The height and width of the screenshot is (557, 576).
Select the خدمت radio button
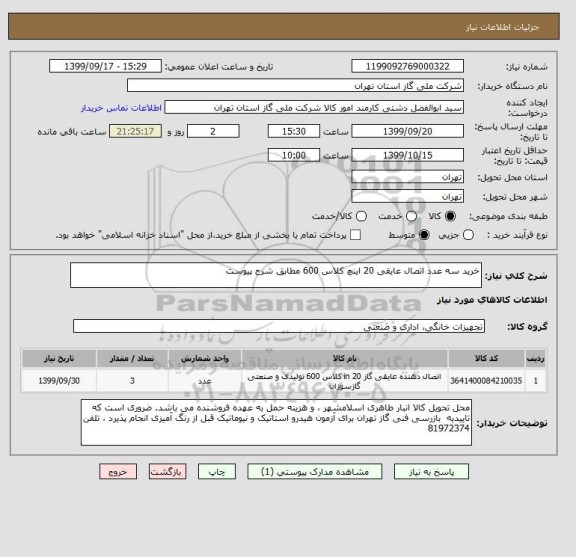[x=411, y=216]
